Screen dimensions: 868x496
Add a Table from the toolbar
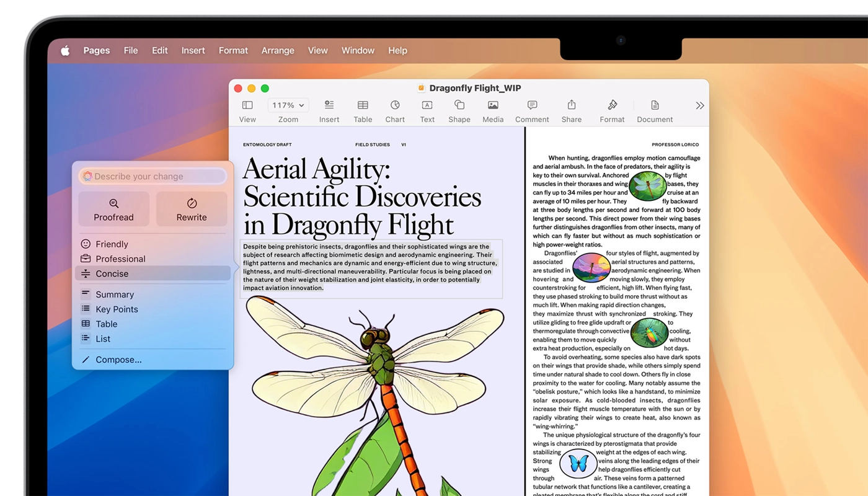pos(363,105)
